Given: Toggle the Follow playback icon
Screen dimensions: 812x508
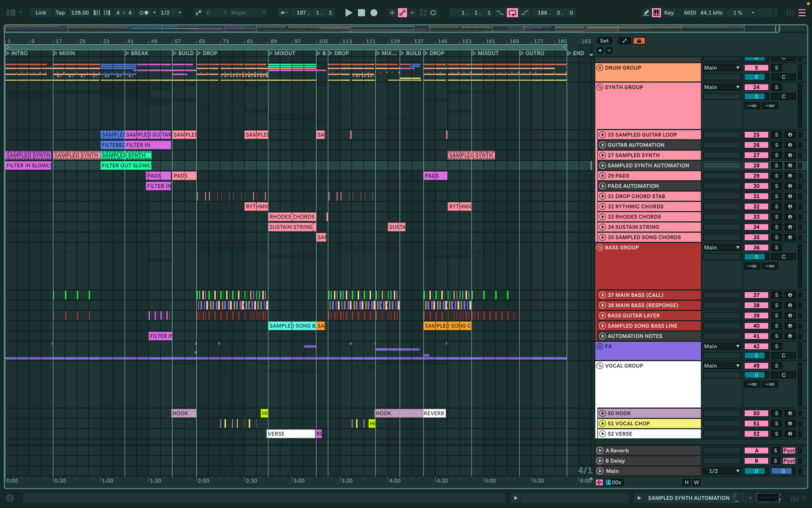Looking at the screenshot, I should 283,13.
